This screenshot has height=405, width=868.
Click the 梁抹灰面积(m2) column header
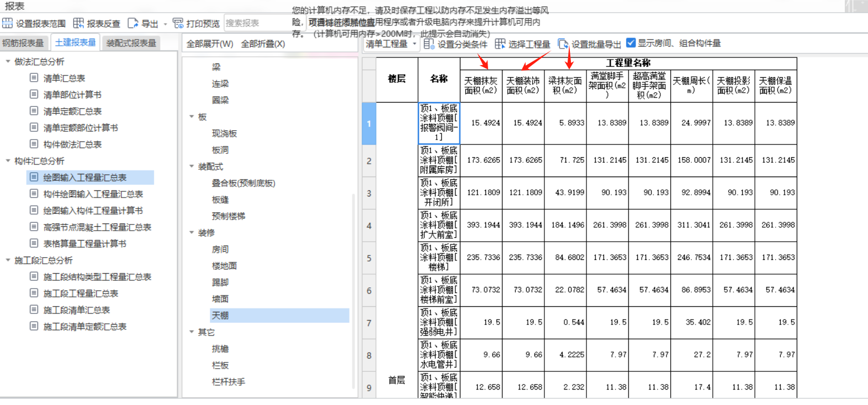coord(565,86)
